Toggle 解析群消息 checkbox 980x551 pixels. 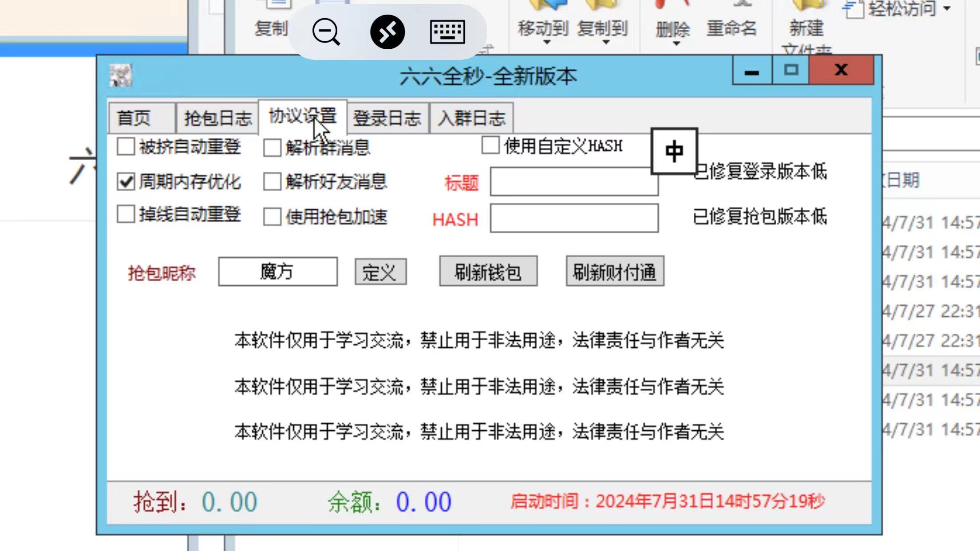[x=272, y=147]
